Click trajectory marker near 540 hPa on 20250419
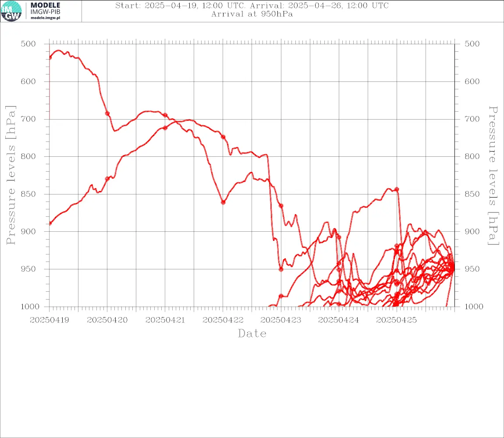The width and height of the screenshot is (504, 438). click(x=50, y=58)
